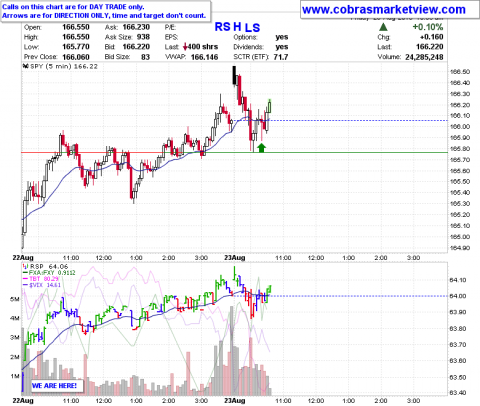Click the green up arrow on the chart
This screenshot has width=480, height=406.
tap(261, 148)
